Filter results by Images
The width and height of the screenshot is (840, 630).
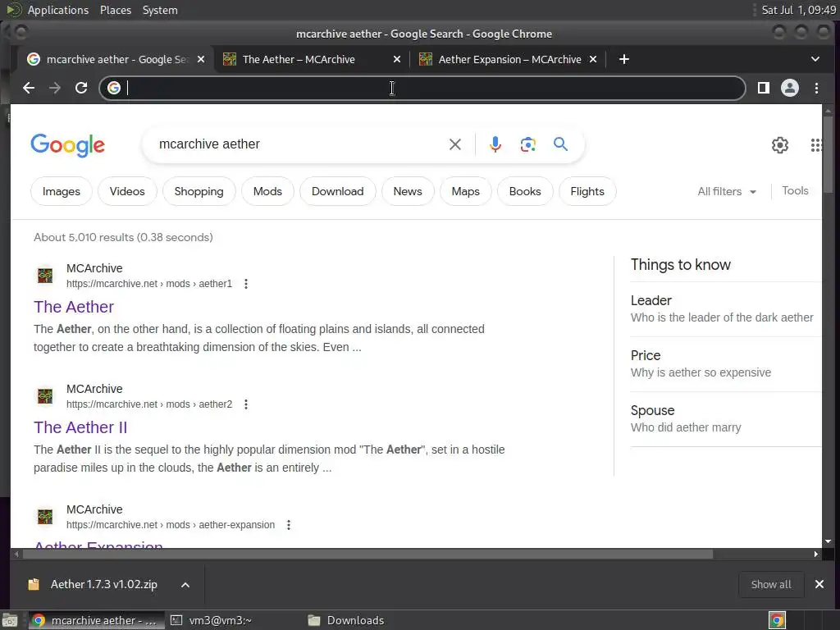(x=61, y=191)
